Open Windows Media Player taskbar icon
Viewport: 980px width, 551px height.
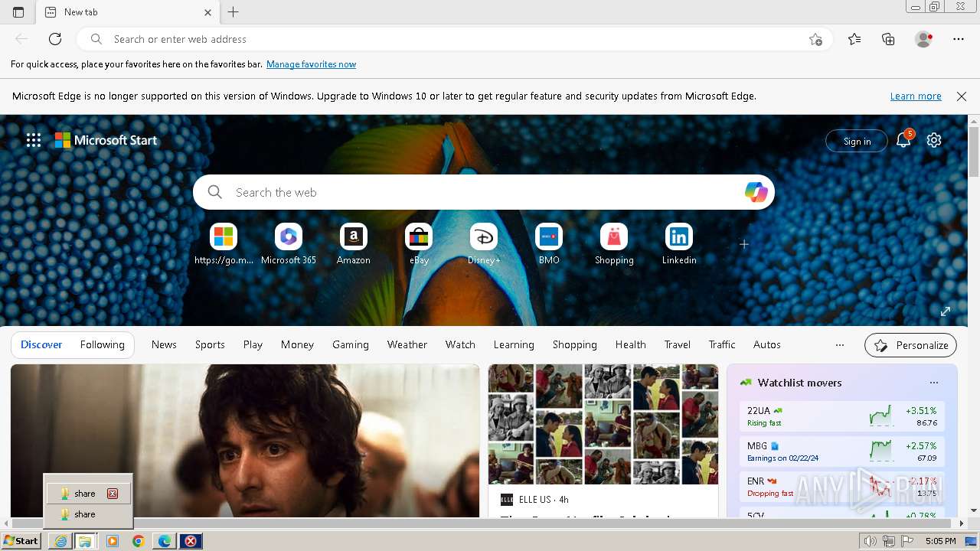[113, 541]
